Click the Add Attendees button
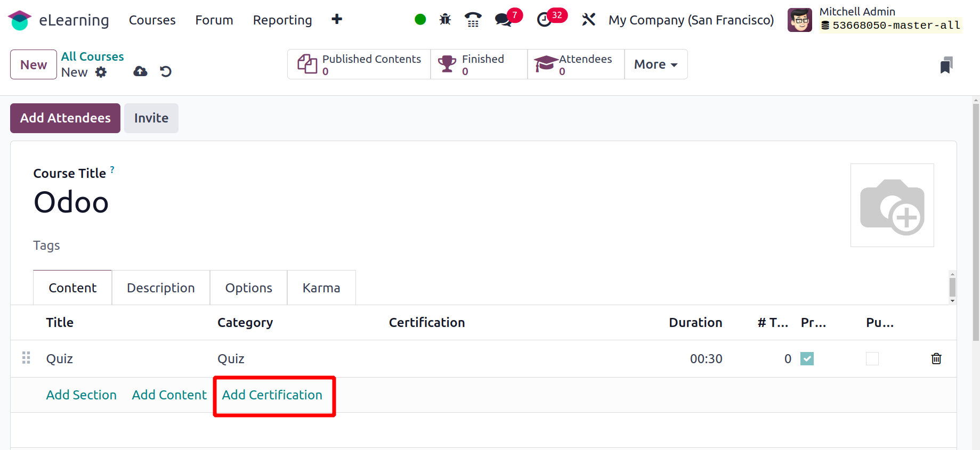 coord(65,118)
